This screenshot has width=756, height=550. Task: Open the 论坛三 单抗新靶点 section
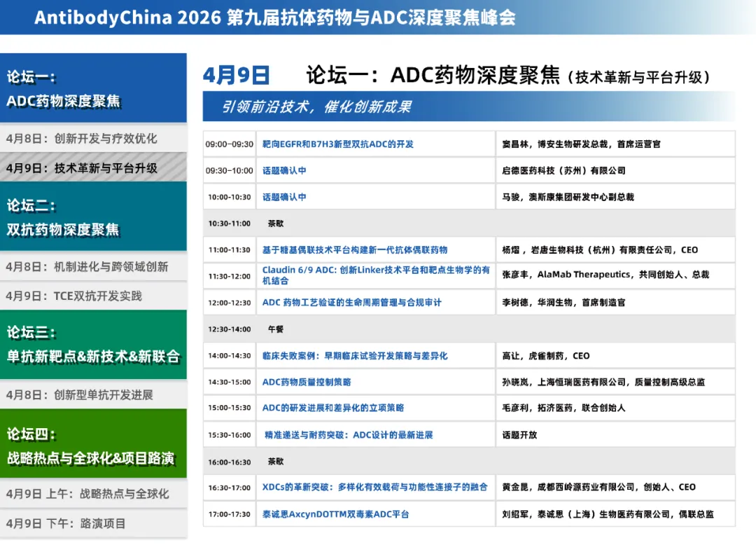click(x=93, y=345)
